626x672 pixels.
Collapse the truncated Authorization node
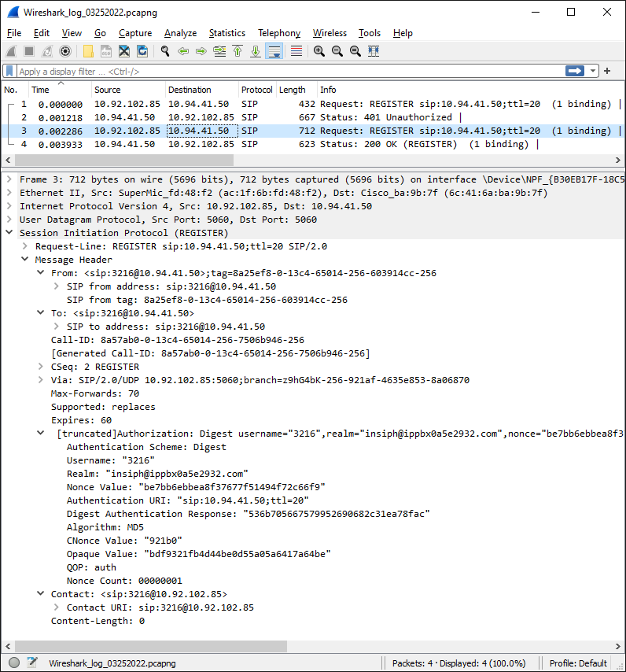(41, 434)
